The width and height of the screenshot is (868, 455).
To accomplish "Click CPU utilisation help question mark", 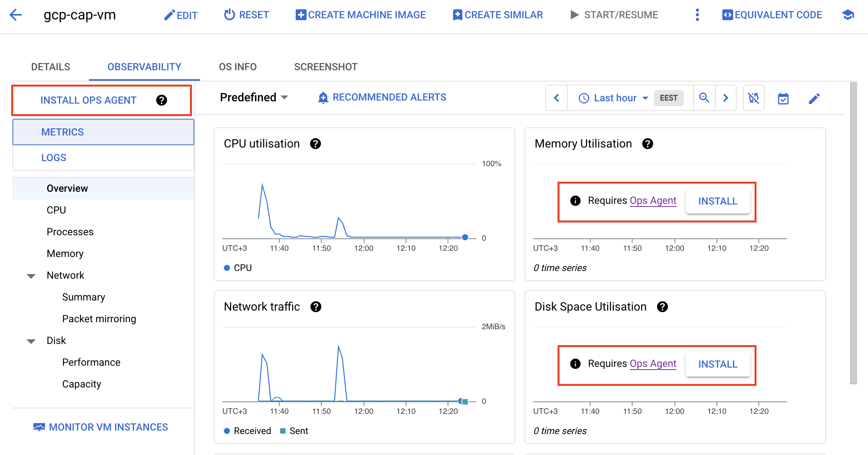I will [x=315, y=144].
